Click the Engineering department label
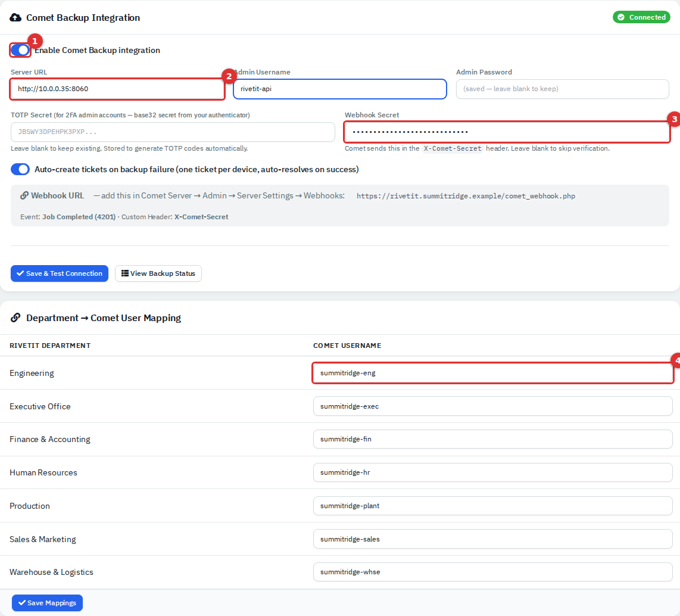 coord(32,373)
